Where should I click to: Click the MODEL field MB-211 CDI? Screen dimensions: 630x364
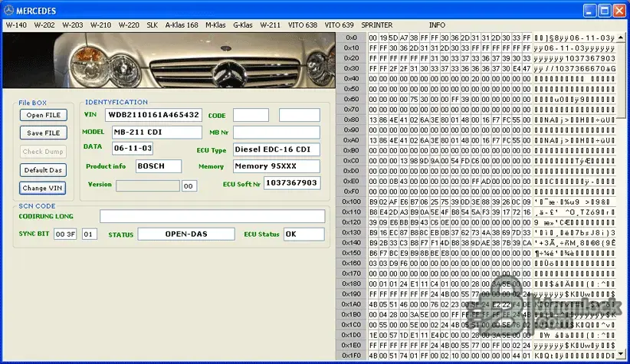click(x=156, y=132)
